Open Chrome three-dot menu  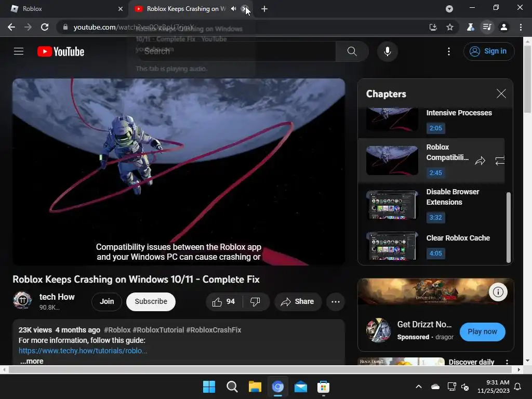(x=521, y=27)
